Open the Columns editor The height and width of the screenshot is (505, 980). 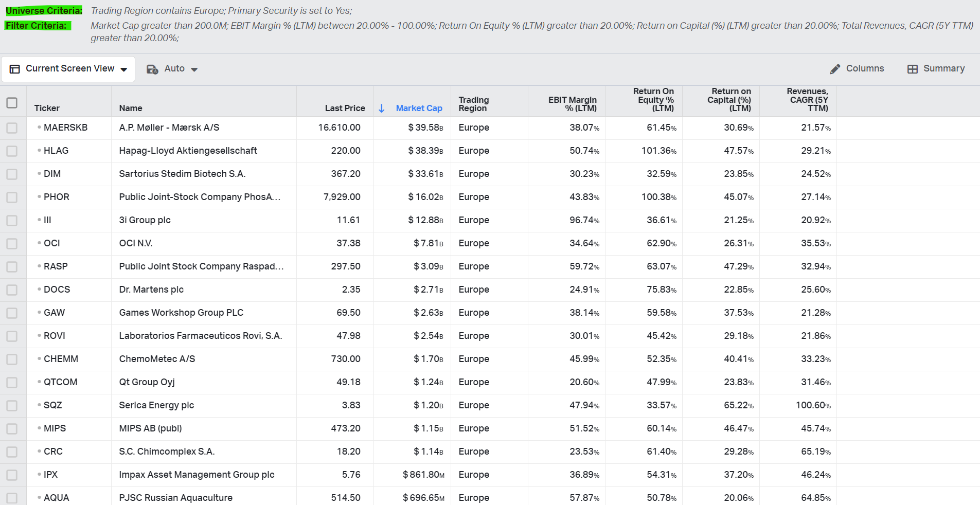tap(857, 69)
